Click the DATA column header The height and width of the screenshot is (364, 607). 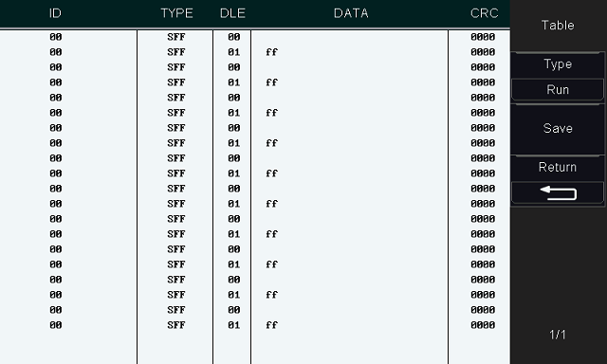tap(351, 13)
